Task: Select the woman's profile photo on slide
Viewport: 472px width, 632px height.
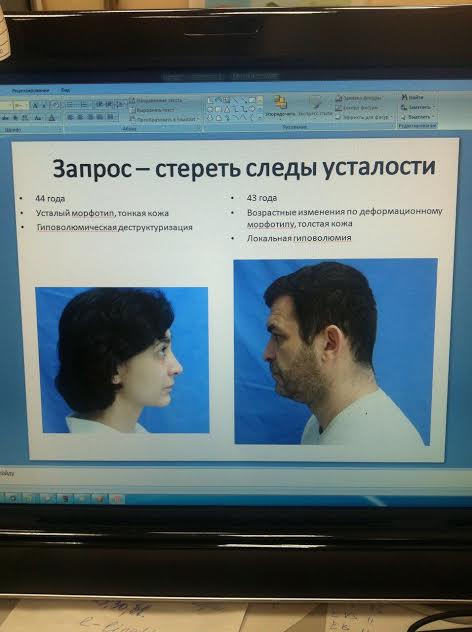Action: (x=122, y=360)
